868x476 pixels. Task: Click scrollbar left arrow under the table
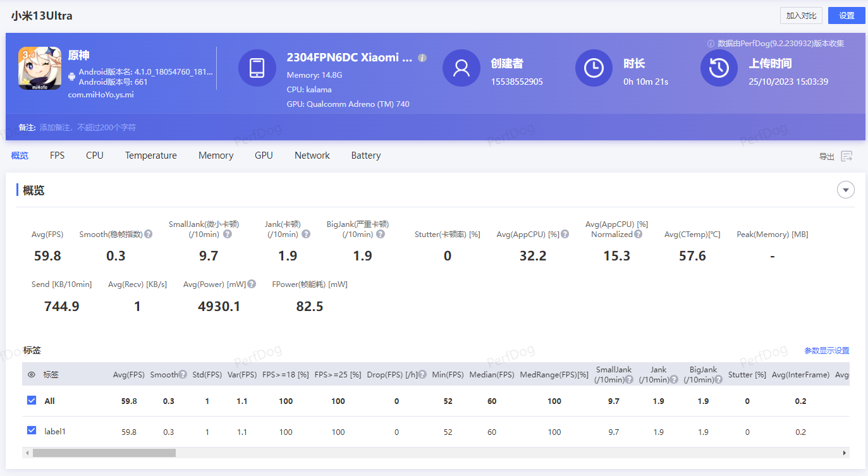[27, 453]
